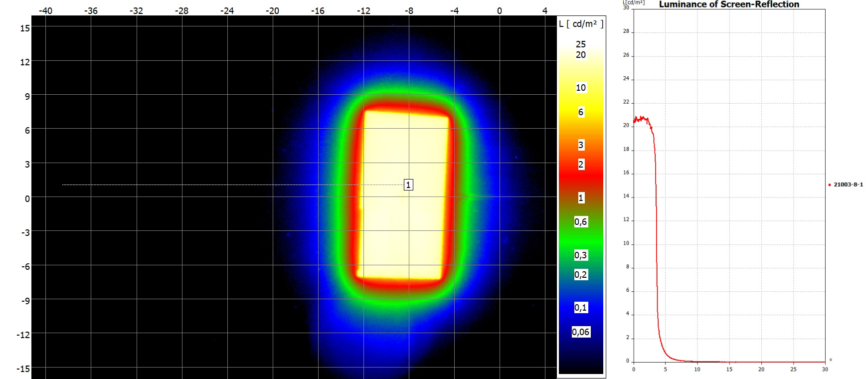Pick the green 0,6 color scale level
This screenshot has height=379, width=868.
(581, 222)
